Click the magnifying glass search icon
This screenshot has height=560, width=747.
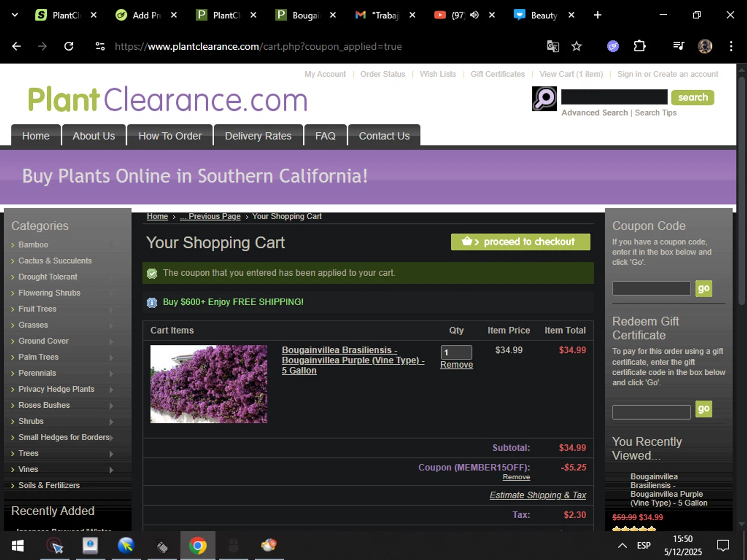click(x=544, y=99)
